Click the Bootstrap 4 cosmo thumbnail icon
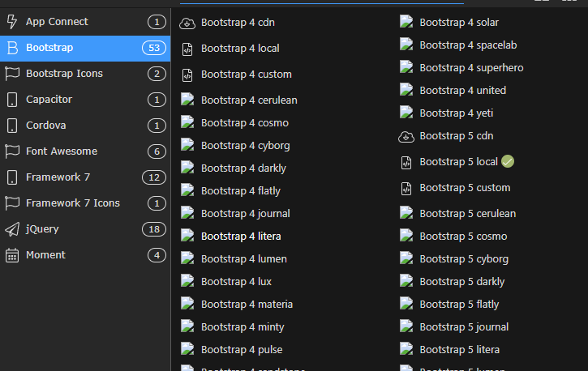 [187, 122]
